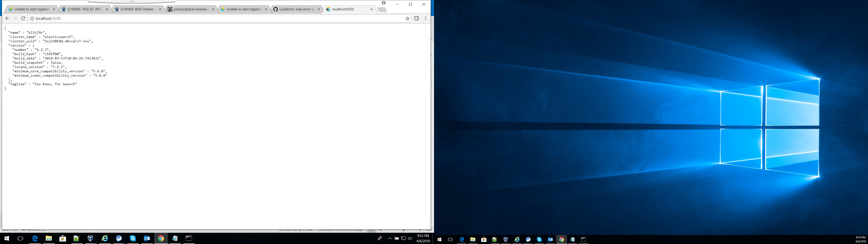Open Skype from the left monitor taskbar

[x=133, y=238]
